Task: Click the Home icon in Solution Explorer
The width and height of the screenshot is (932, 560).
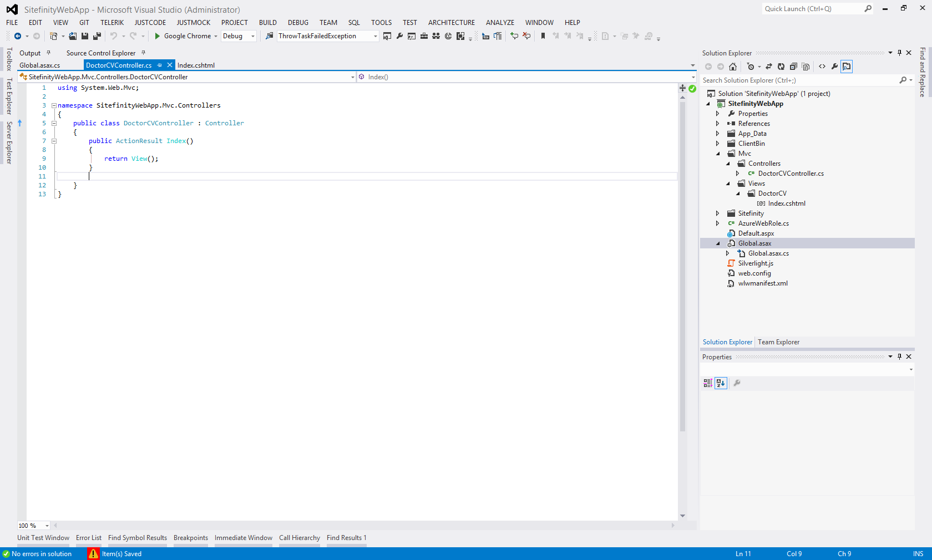Action: pyautogui.click(x=733, y=67)
